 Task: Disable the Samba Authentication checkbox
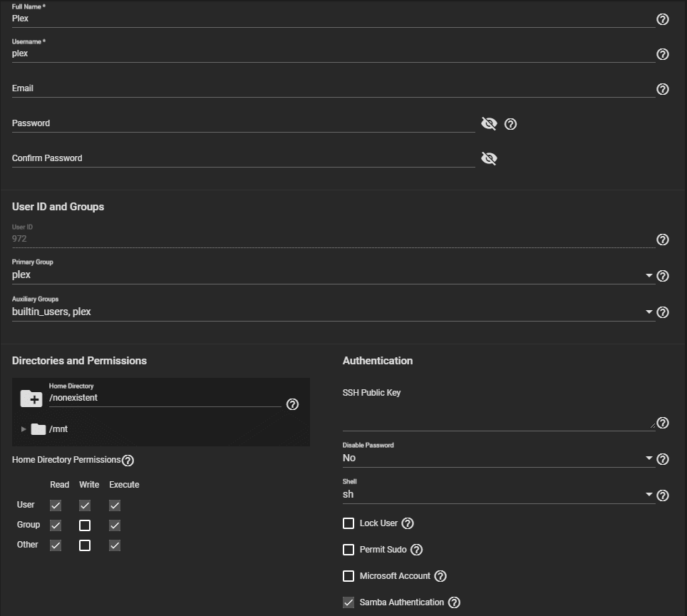348,602
